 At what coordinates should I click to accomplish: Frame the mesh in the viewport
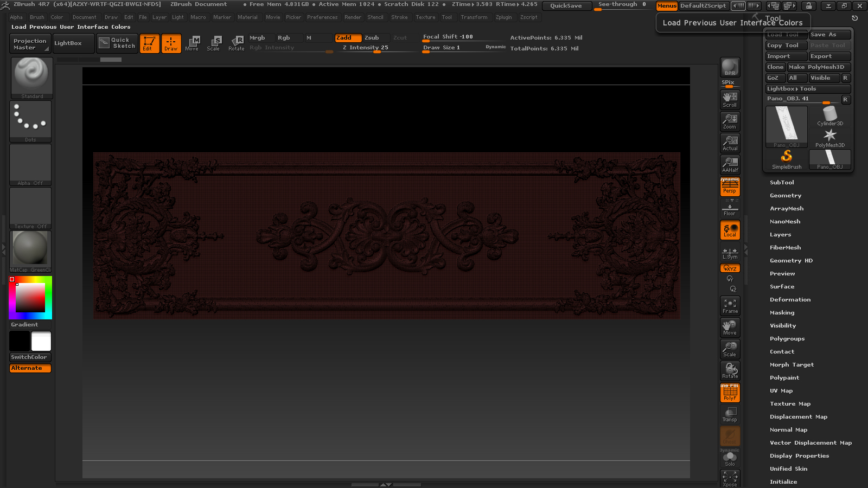coord(730,306)
